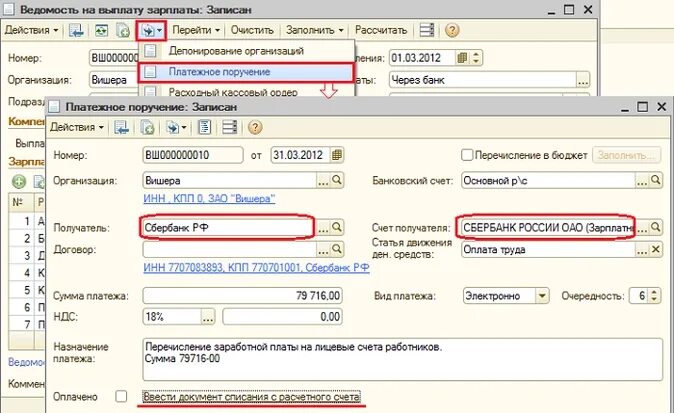Screen dimensions: 674x413
Task: Click list settings icon in Ведомость toolbar
Action: coord(426,30)
